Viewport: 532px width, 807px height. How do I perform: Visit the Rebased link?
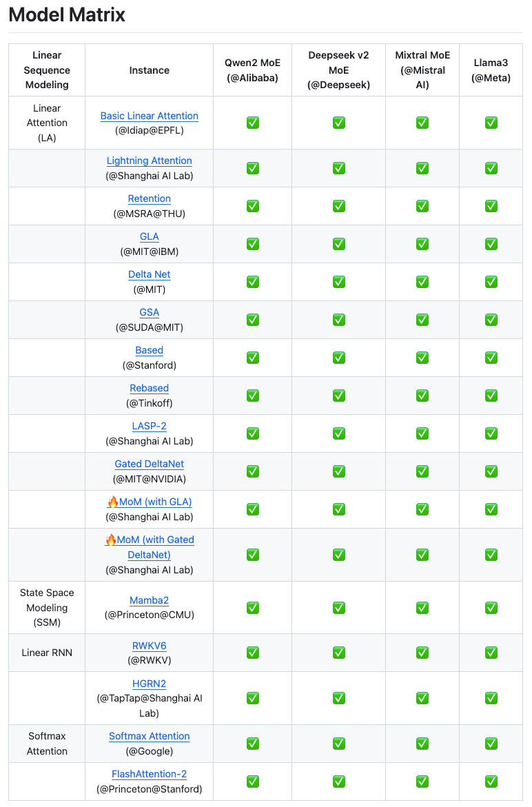tap(149, 388)
